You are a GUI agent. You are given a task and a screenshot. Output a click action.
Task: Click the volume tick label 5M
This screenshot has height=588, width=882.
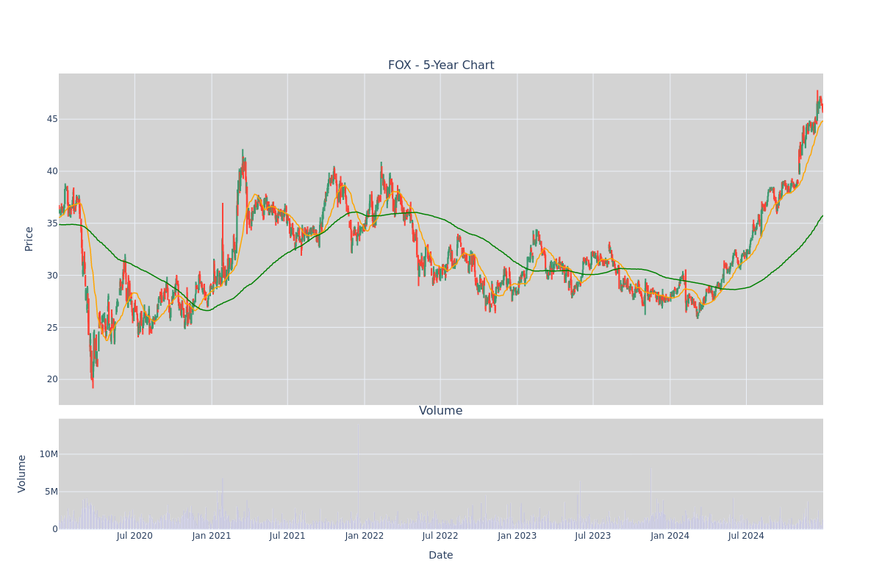[x=51, y=492]
